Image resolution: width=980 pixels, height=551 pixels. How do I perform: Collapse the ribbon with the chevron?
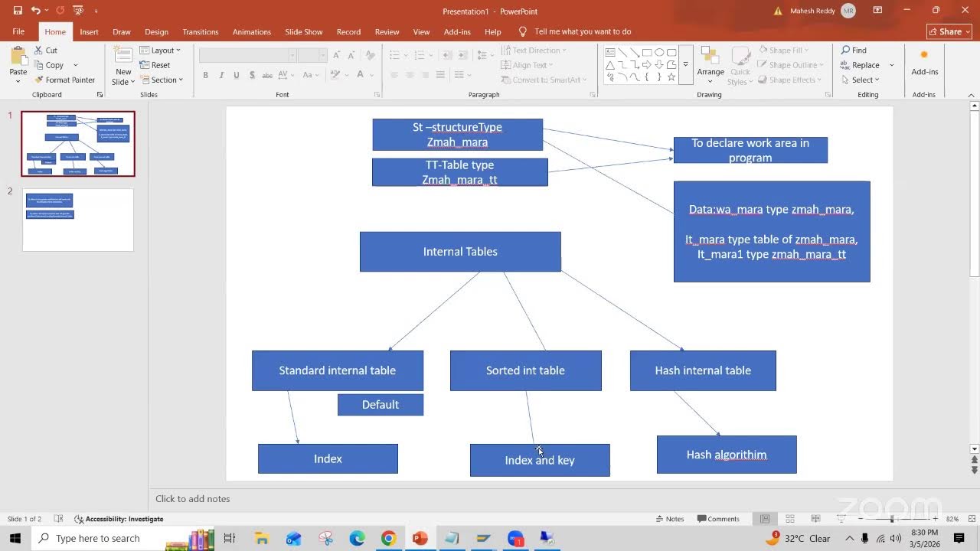[973, 94]
